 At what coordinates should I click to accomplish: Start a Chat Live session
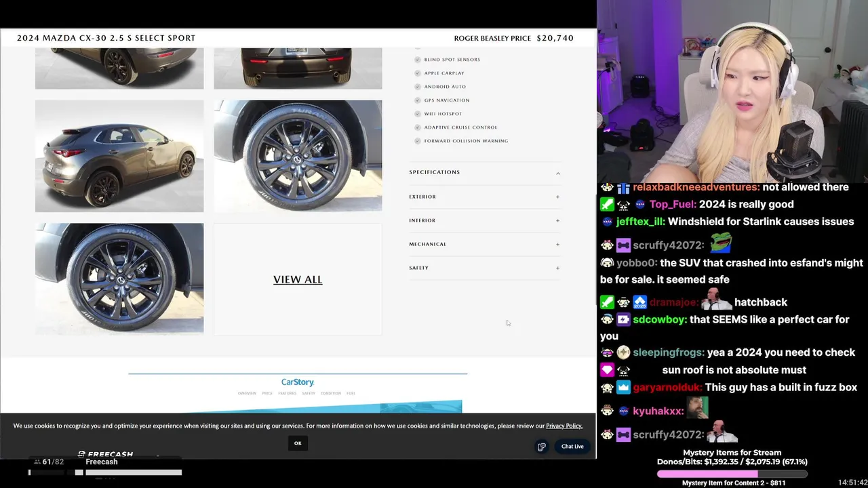pyautogui.click(x=572, y=447)
